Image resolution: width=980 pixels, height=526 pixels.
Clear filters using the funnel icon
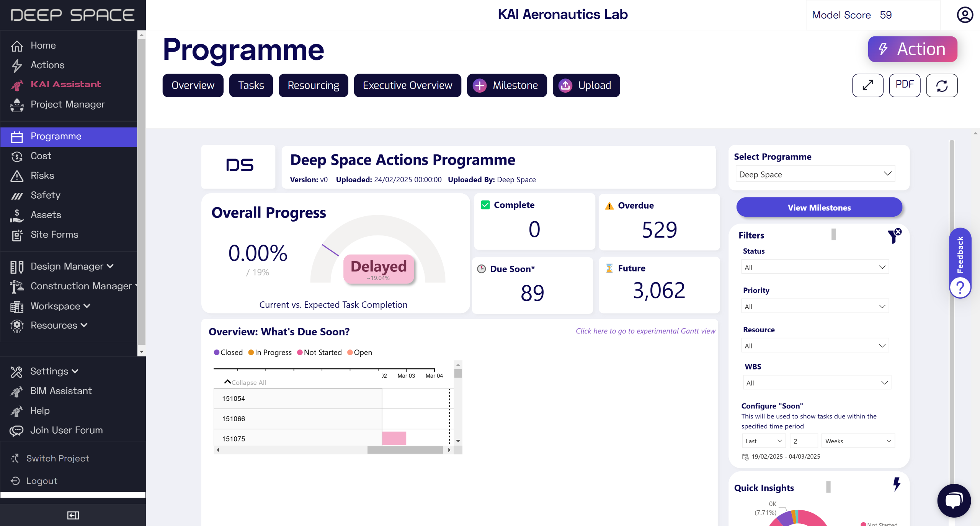click(x=894, y=236)
